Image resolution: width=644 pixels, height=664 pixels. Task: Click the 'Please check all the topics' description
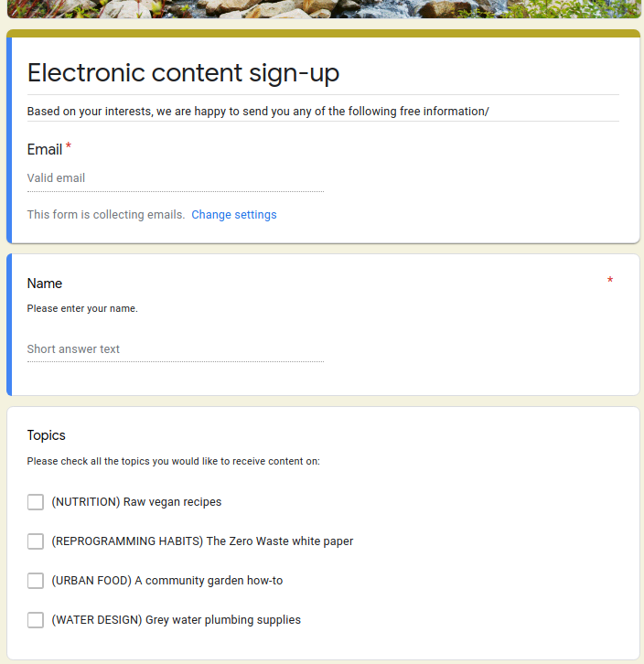[x=173, y=461]
